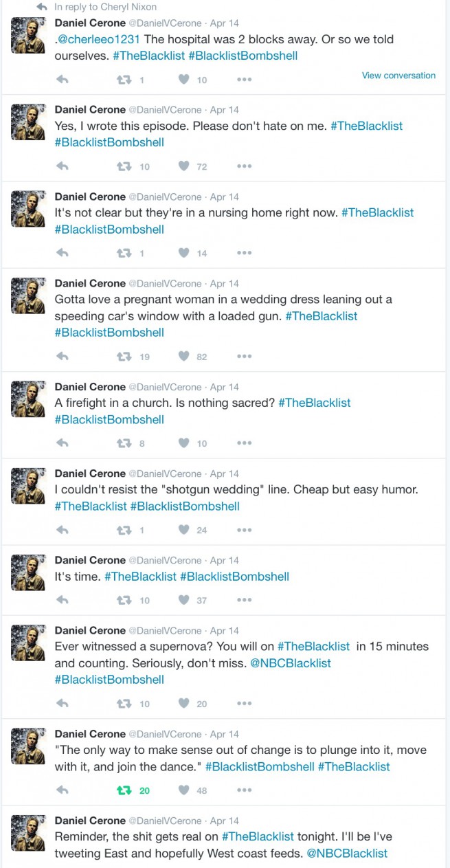Reply to the "shotgun wedding" line tweet

(62, 530)
